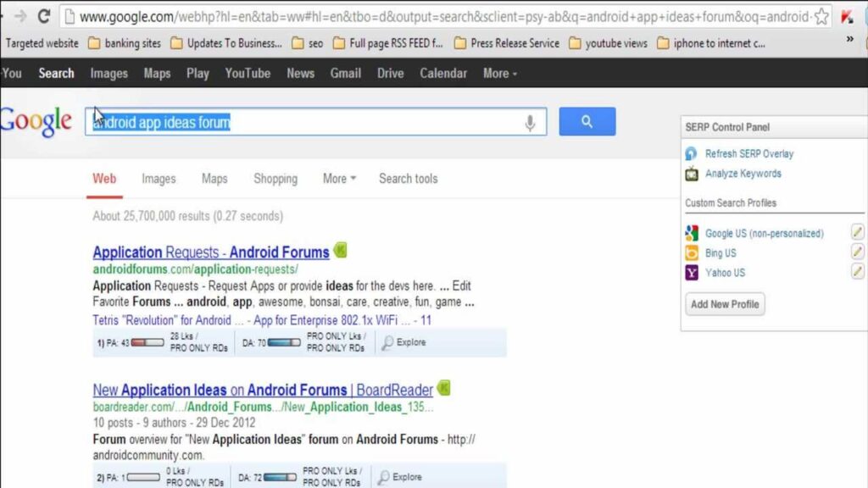This screenshot has height=488, width=868.
Task: Open the seo bookmark folder
Action: (x=307, y=43)
